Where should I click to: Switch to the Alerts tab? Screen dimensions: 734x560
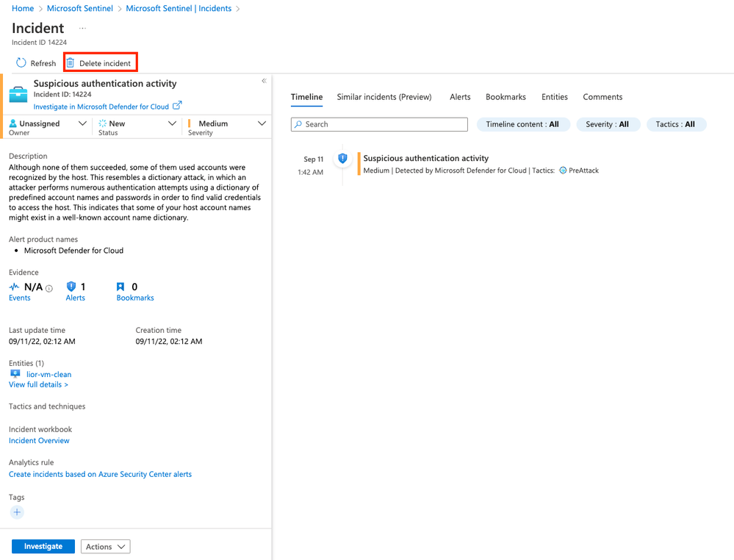click(x=460, y=97)
